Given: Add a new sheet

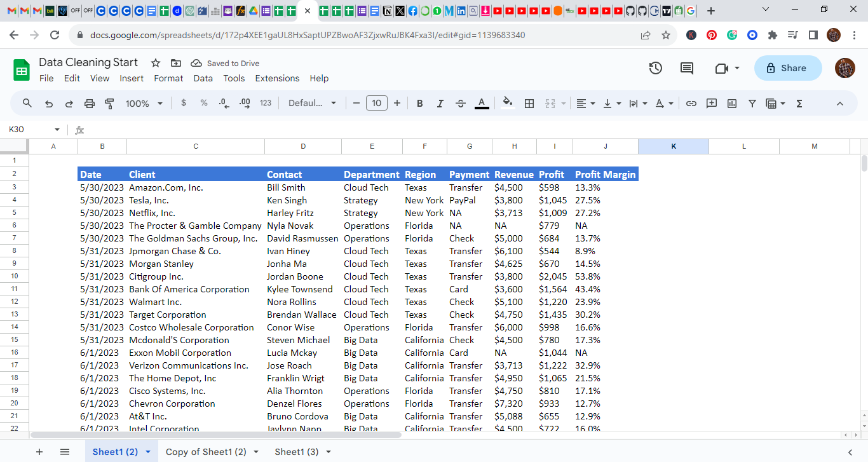Looking at the screenshot, I should pos(39,452).
